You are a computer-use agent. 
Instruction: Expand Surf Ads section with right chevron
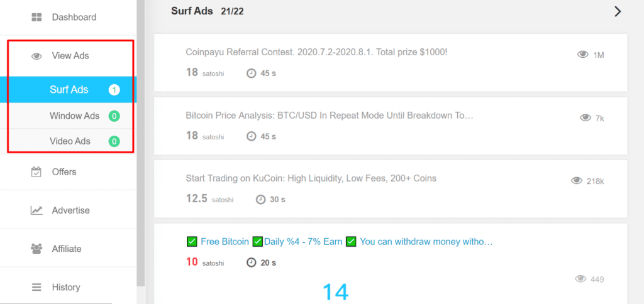point(618,11)
